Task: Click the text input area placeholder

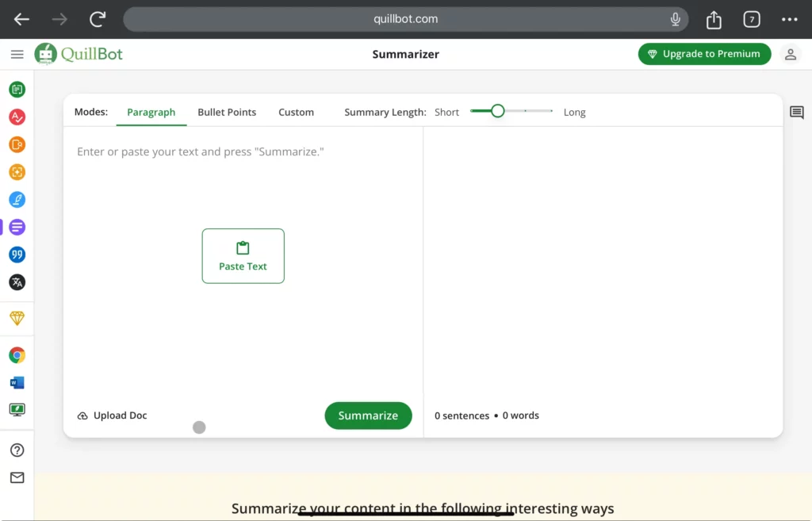Action: [x=201, y=151]
